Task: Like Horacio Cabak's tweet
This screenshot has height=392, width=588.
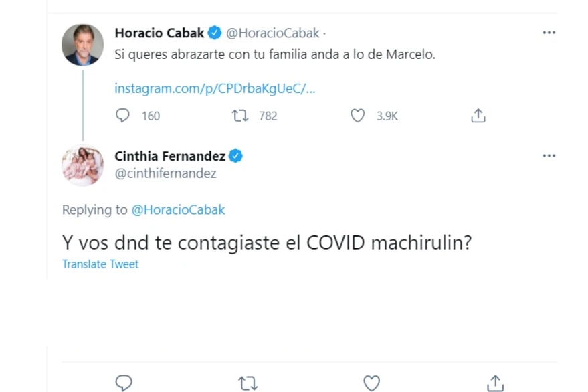Action: tap(358, 116)
